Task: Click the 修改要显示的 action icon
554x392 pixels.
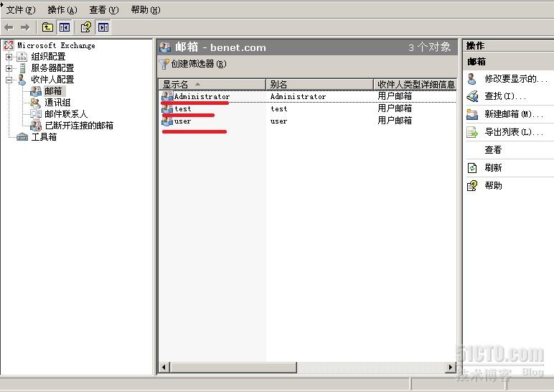Action: (x=471, y=79)
